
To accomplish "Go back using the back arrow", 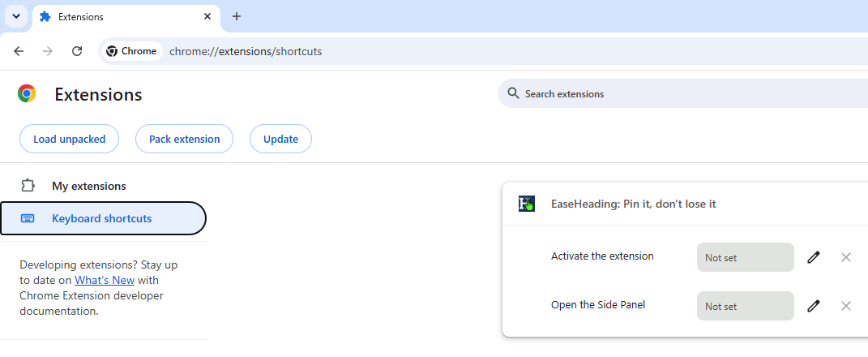I will [x=19, y=51].
